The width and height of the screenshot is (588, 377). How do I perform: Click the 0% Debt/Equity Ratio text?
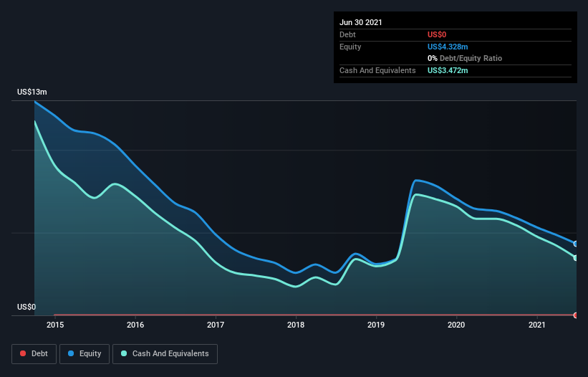pos(465,58)
